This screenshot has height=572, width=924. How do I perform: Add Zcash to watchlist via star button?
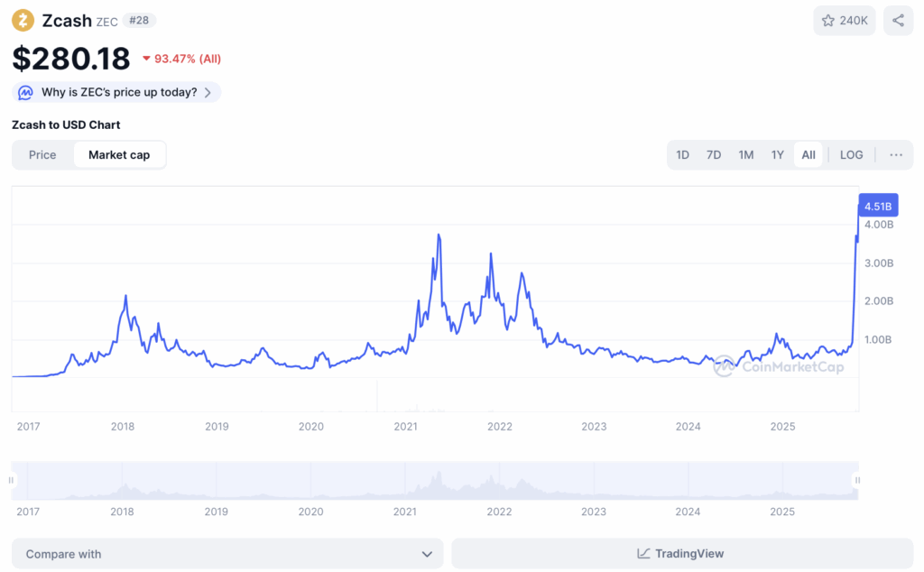[x=845, y=21]
